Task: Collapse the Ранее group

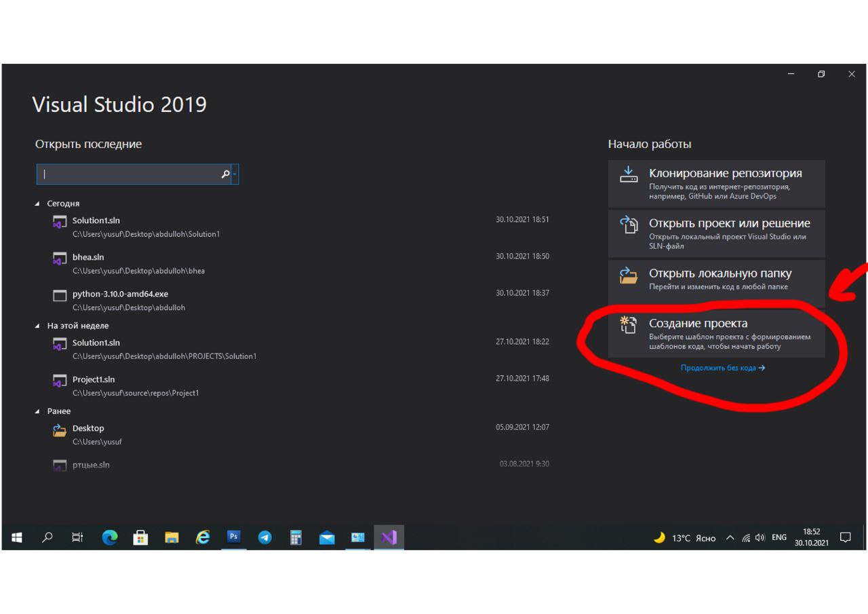Action: coord(37,412)
